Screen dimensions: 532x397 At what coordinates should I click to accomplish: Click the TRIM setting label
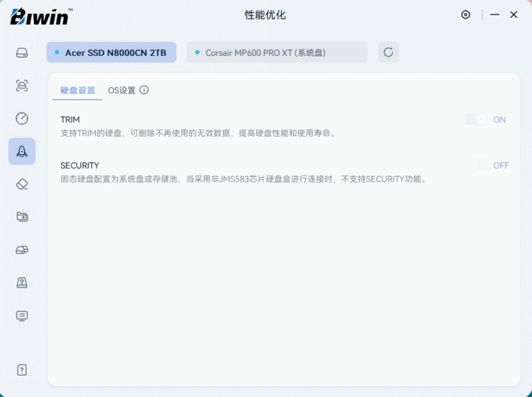coord(70,119)
